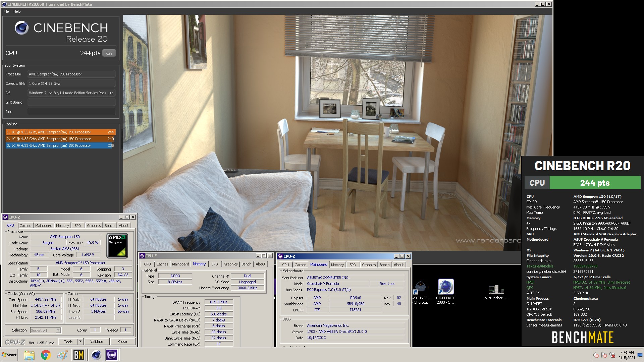The image size is (644, 362).
Task: Click the Crosshair V Formula model field
Action: 337,284
